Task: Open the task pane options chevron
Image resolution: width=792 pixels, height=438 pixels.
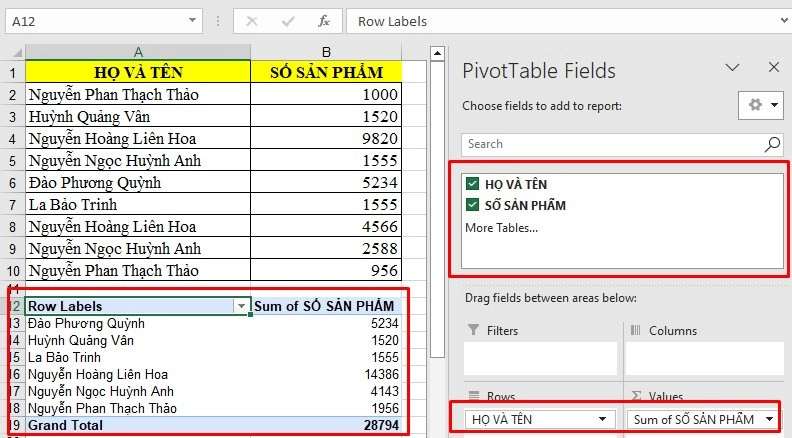Action: point(733,68)
